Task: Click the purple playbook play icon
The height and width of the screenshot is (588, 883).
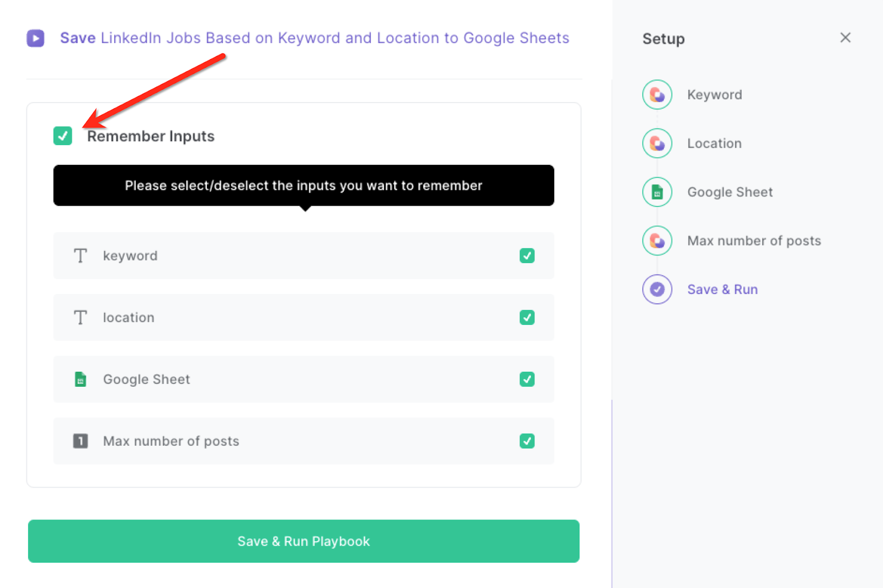Action: click(x=36, y=38)
